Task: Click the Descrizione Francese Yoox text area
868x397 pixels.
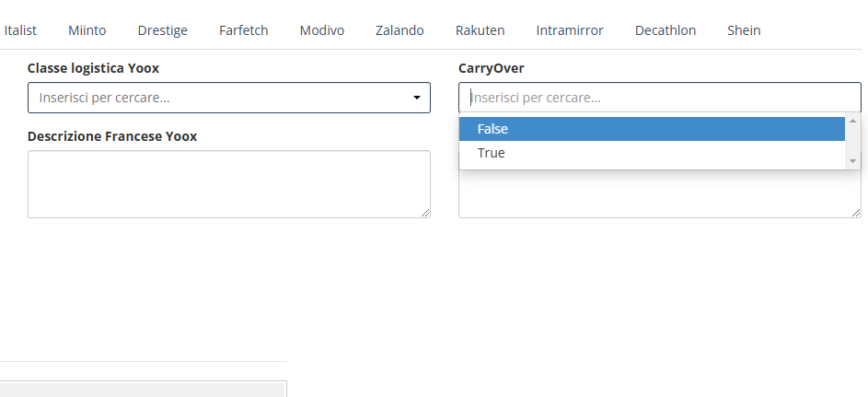Action: tap(229, 184)
